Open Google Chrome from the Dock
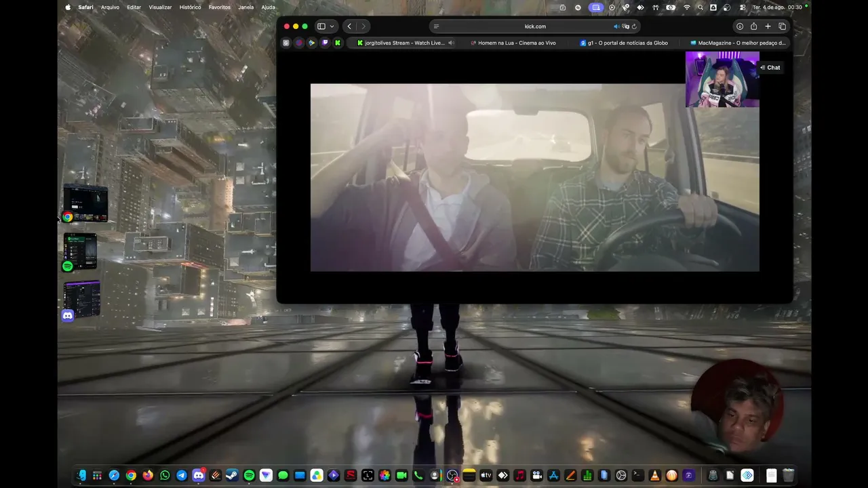Image resolution: width=868 pixels, height=488 pixels. (131, 476)
